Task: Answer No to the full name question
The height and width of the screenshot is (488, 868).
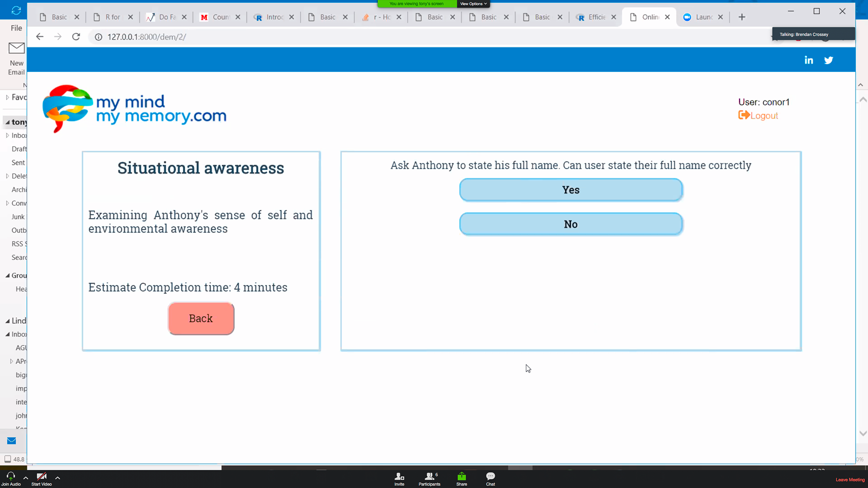Action: pyautogui.click(x=571, y=224)
